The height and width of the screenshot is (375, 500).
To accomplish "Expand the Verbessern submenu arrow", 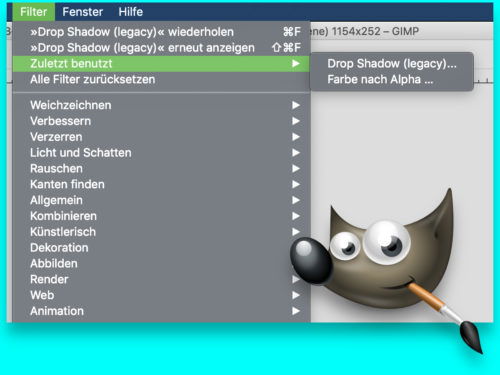I will (296, 121).
